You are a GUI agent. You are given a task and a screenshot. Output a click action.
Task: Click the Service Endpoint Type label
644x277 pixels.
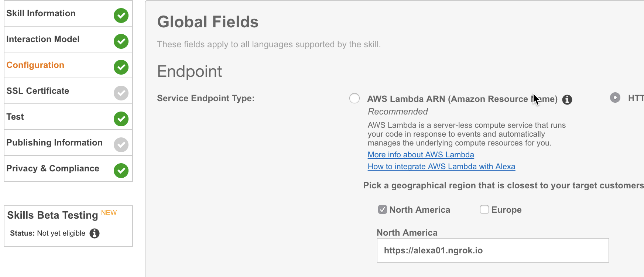pos(206,98)
